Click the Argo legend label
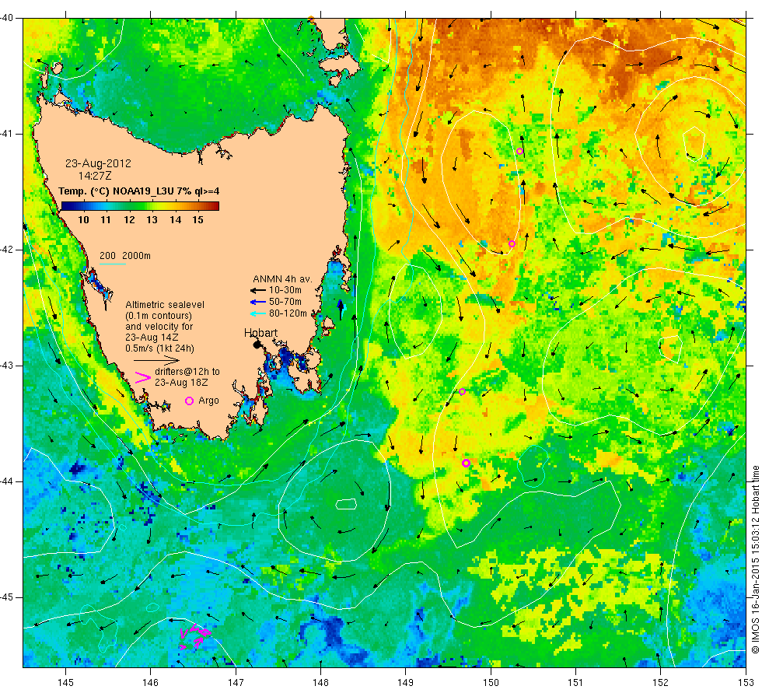The width and height of the screenshot is (762, 700). [x=208, y=401]
